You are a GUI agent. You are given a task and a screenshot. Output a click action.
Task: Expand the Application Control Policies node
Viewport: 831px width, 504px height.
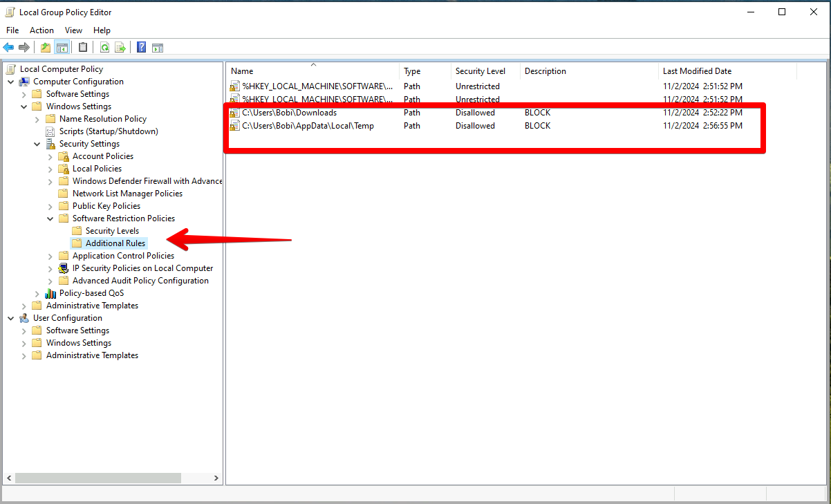coord(50,256)
